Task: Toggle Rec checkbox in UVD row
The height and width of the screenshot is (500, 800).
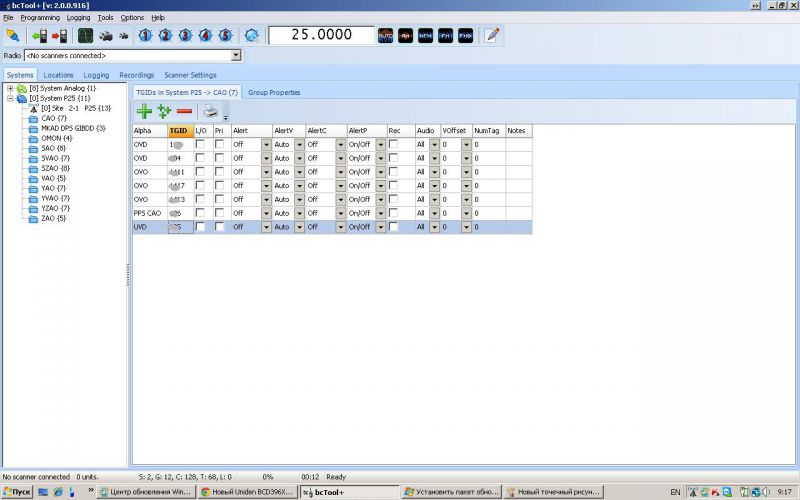Action: tap(393, 227)
